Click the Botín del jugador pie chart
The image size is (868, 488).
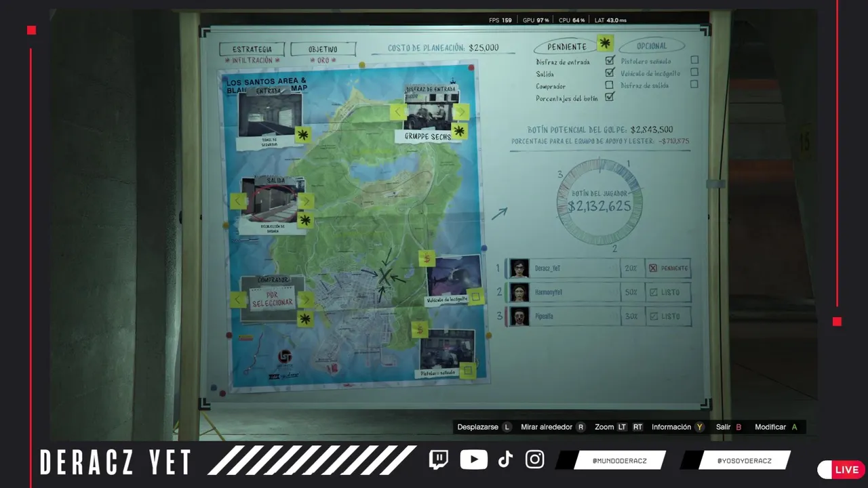click(x=599, y=201)
